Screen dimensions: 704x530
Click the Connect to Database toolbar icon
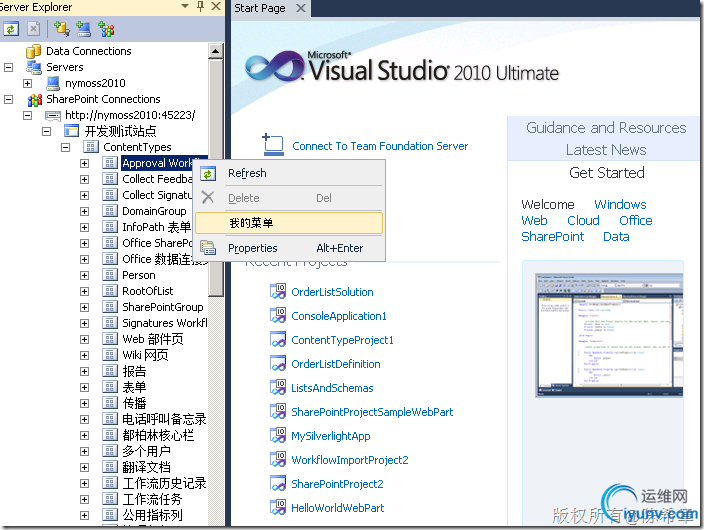[61, 29]
